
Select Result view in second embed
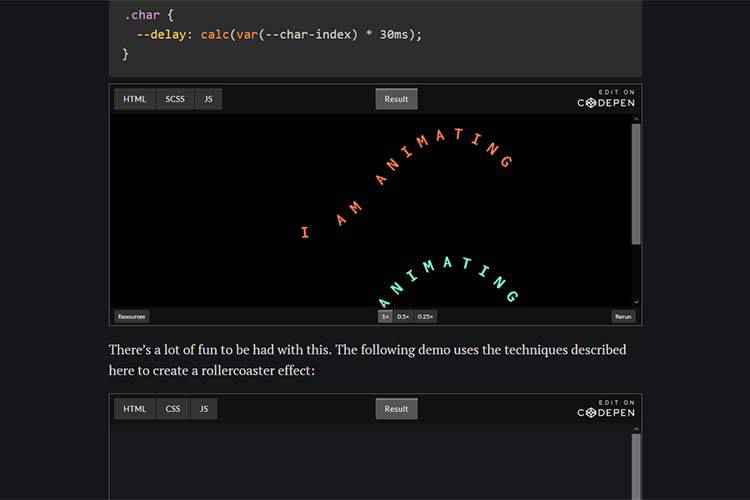click(396, 409)
